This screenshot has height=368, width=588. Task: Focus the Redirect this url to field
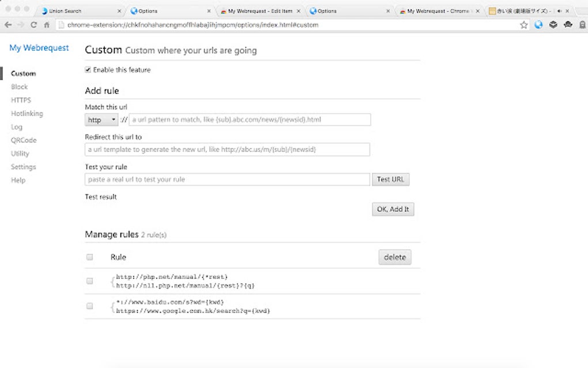click(x=227, y=149)
